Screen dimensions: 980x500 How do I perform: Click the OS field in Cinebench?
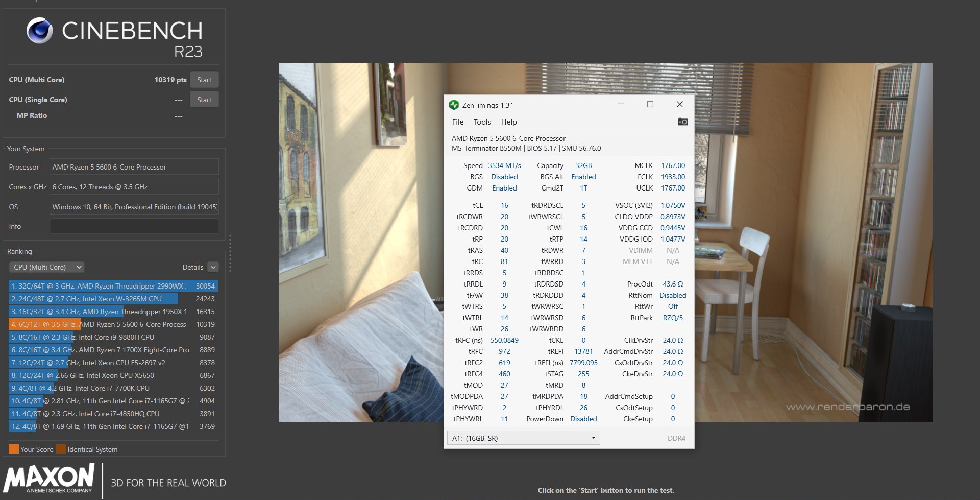tap(134, 207)
